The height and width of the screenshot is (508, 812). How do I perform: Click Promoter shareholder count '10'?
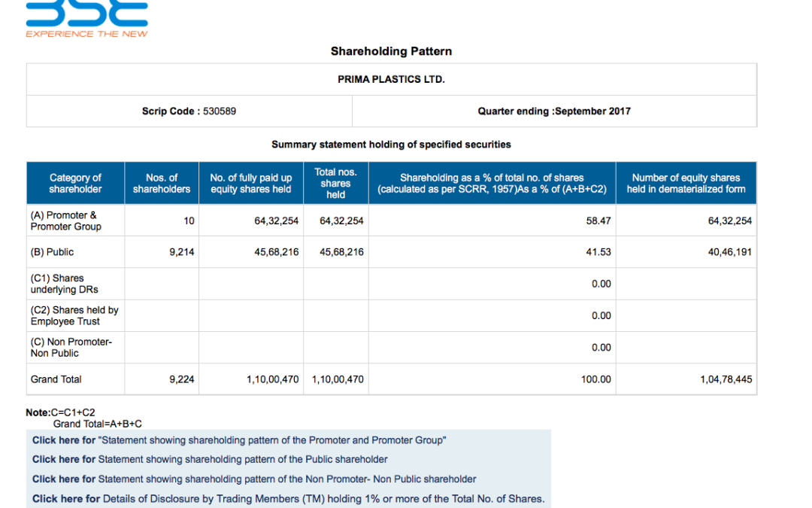(189, 221)
